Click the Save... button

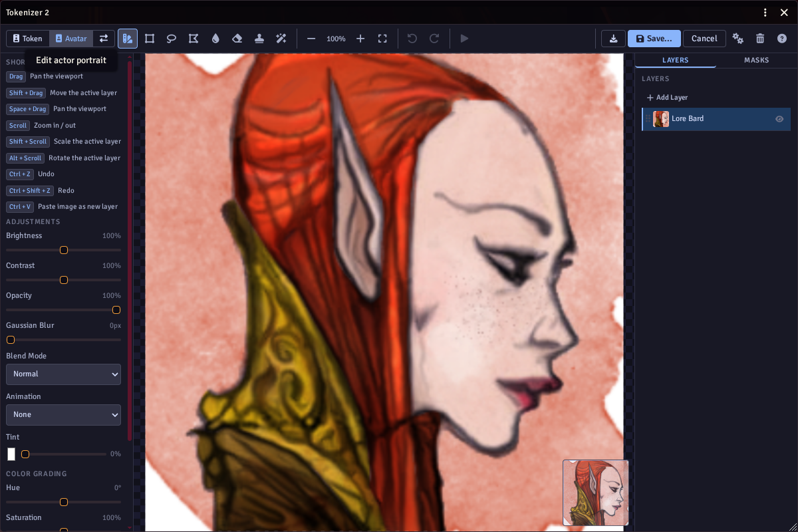[x=654, y=39]
